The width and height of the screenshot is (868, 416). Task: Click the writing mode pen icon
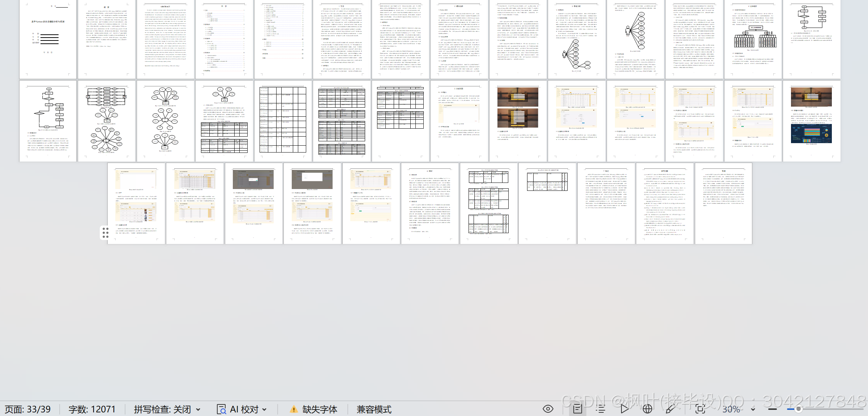[x=670, y=409]
